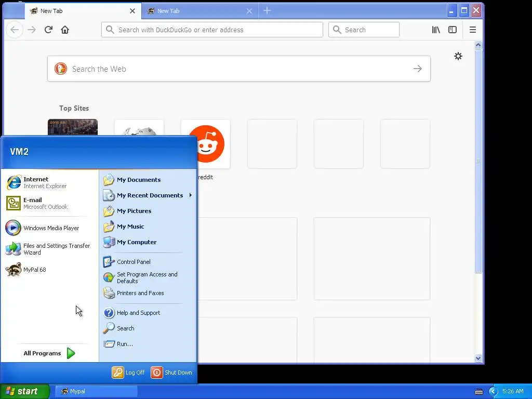
Task: Open a new tab with plus button
Action: pos(267,10)
